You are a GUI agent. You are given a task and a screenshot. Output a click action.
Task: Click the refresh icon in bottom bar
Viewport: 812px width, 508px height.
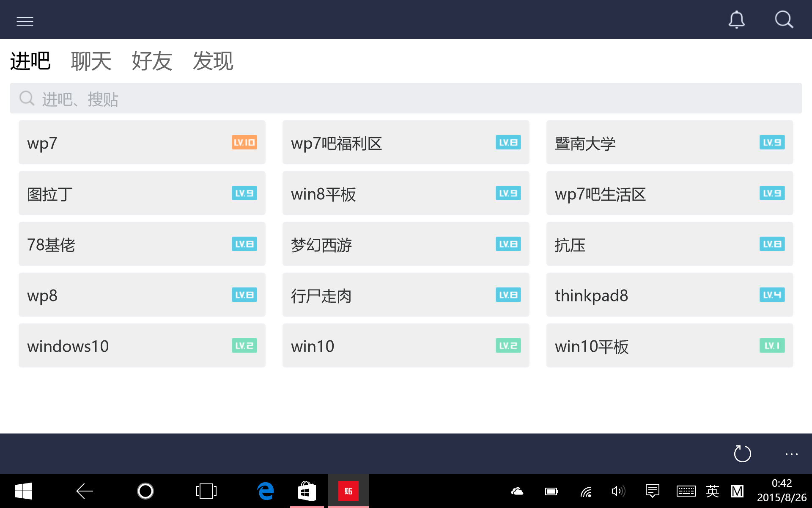click(x=742, y=454)
